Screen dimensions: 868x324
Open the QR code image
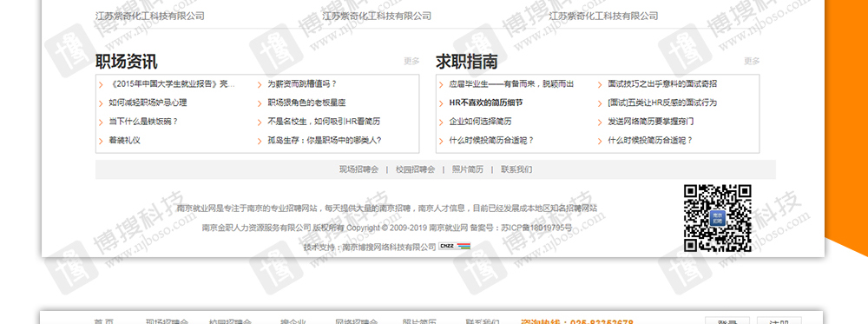click(x=718, y=218)
